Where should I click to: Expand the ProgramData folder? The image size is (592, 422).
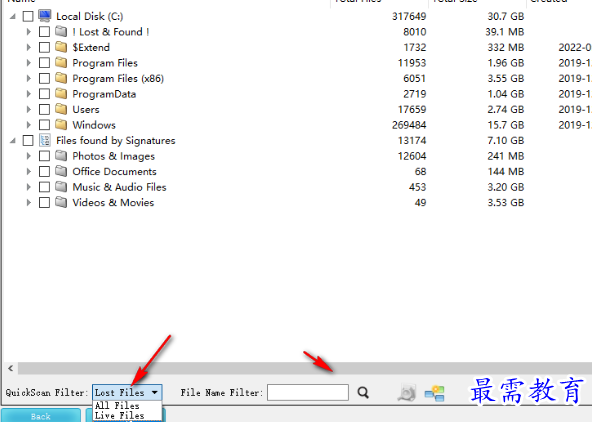click(29, 94)
